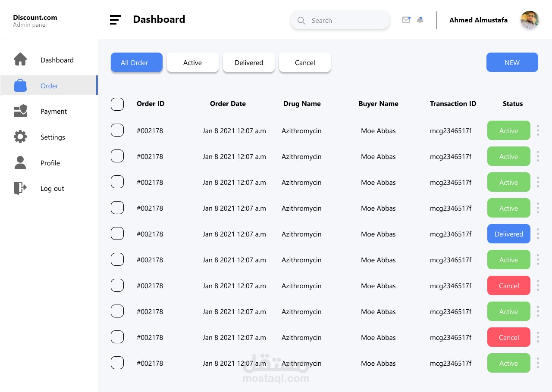Click the Dashboard home icon in sidebar
Image resolution: width=552 pixels, height=392 pixels.
point(20,59)
